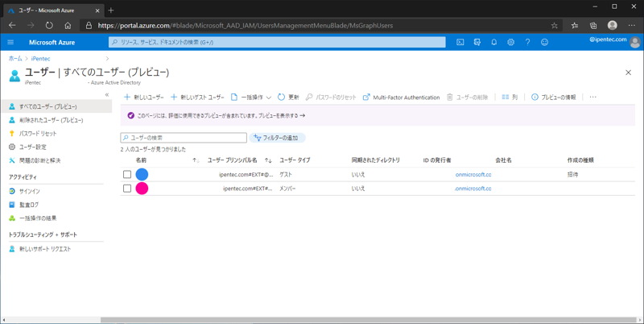
Task: Open the Azure portal hamburger menu
Action: 10,43
